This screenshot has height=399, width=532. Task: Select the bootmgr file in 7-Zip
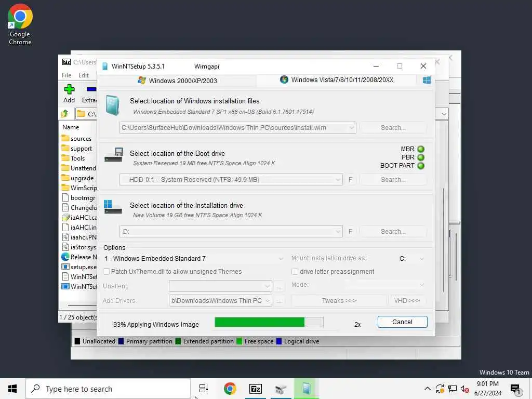[x=79, y=197]
